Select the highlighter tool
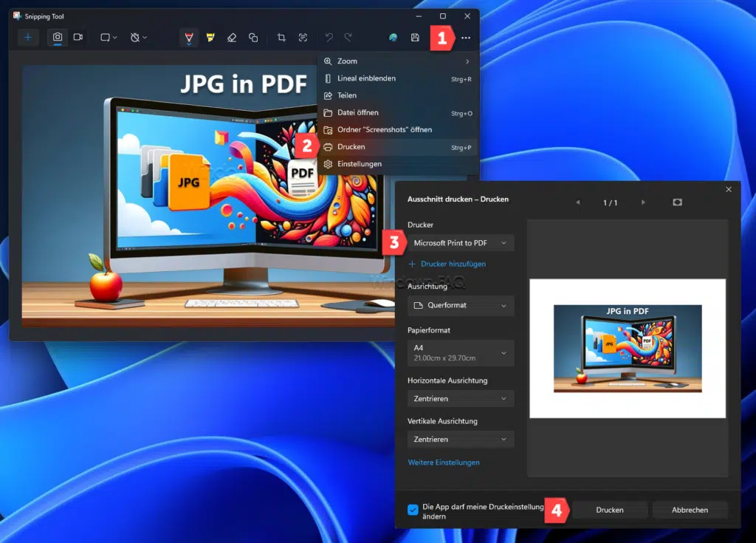Screen dimensions: 756x543 (x=210, y=36)
